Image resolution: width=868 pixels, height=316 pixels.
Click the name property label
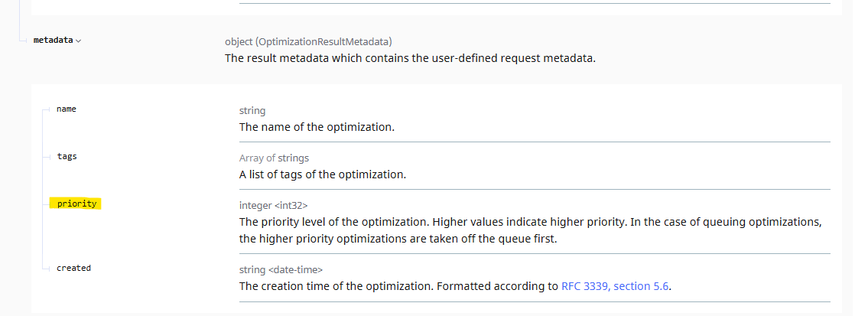(x=67, y=109)
